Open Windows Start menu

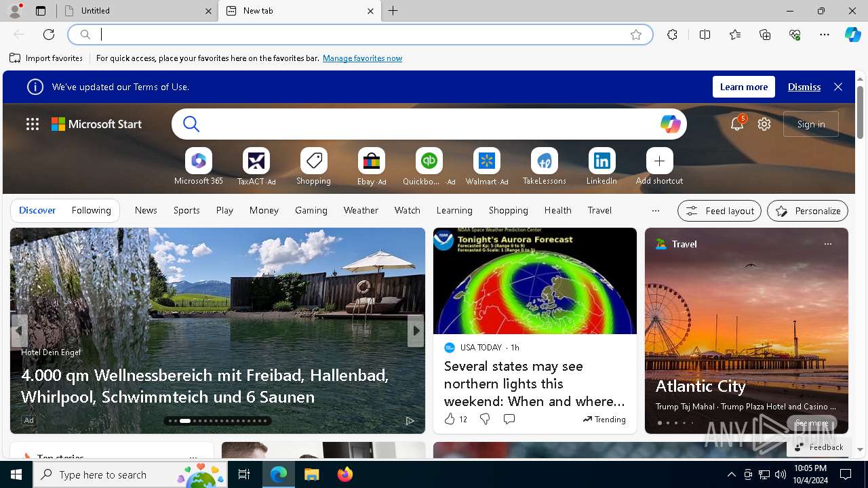(x=16, y=474)
